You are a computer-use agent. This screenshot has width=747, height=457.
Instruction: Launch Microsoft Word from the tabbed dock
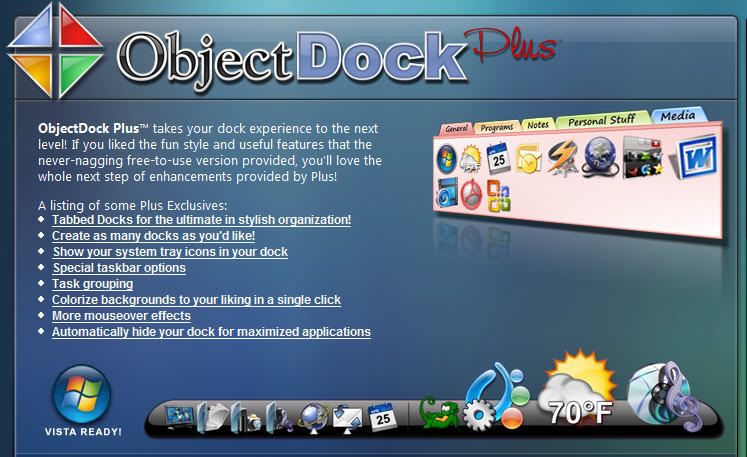[694, 157]
